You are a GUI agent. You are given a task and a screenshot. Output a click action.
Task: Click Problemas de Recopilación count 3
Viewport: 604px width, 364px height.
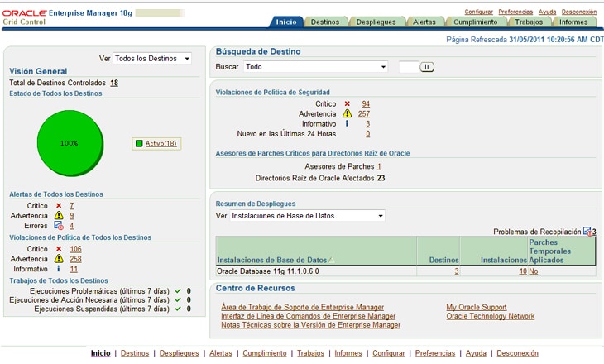coord(594,232)
